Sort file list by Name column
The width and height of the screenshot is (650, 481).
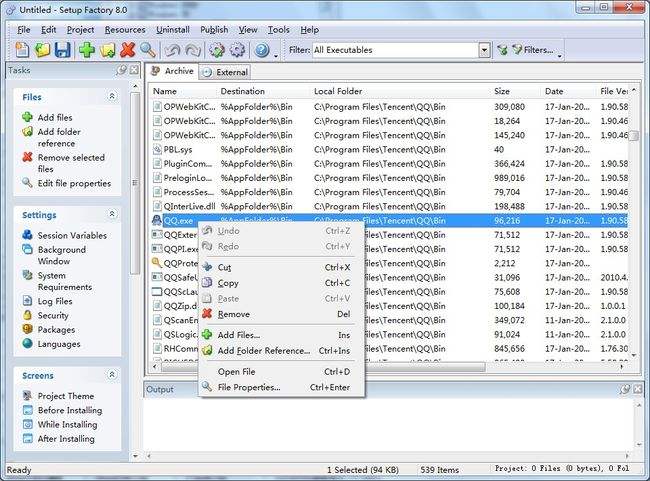183,91
